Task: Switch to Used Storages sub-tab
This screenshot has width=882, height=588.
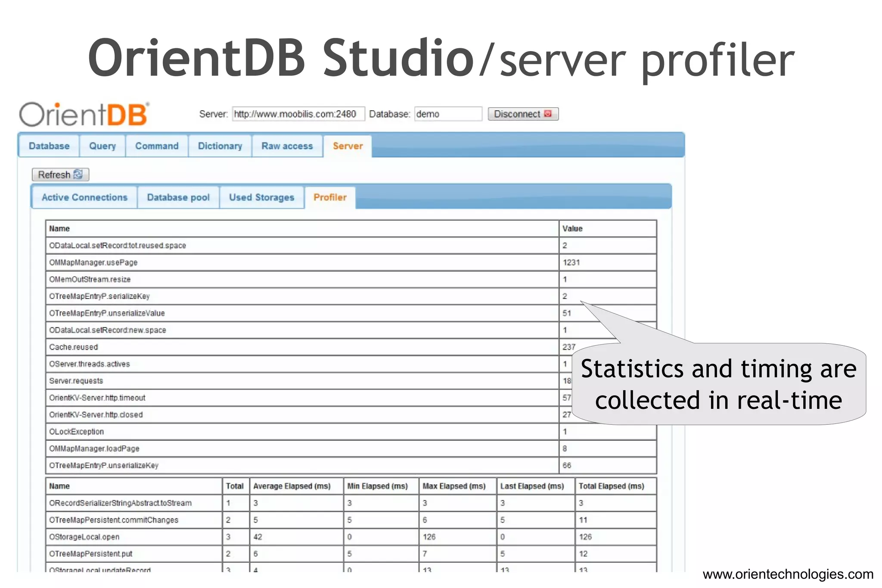Action: click(261, 197)
